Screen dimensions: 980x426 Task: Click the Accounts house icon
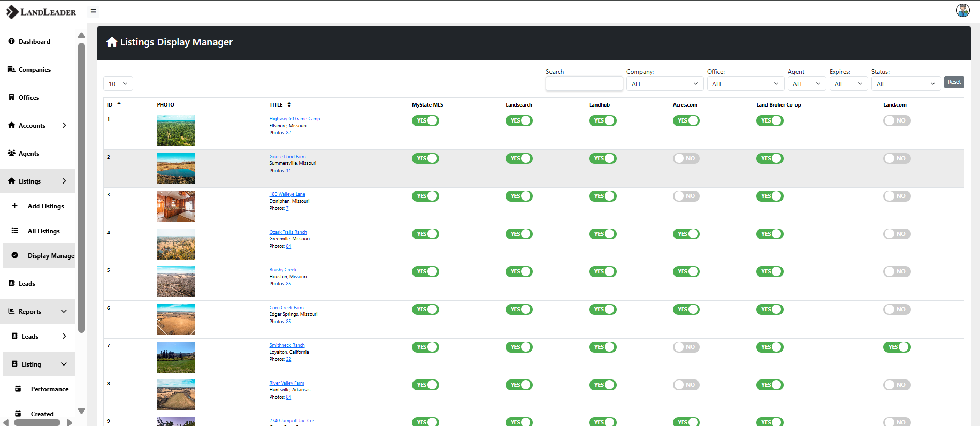coord(11,125)
